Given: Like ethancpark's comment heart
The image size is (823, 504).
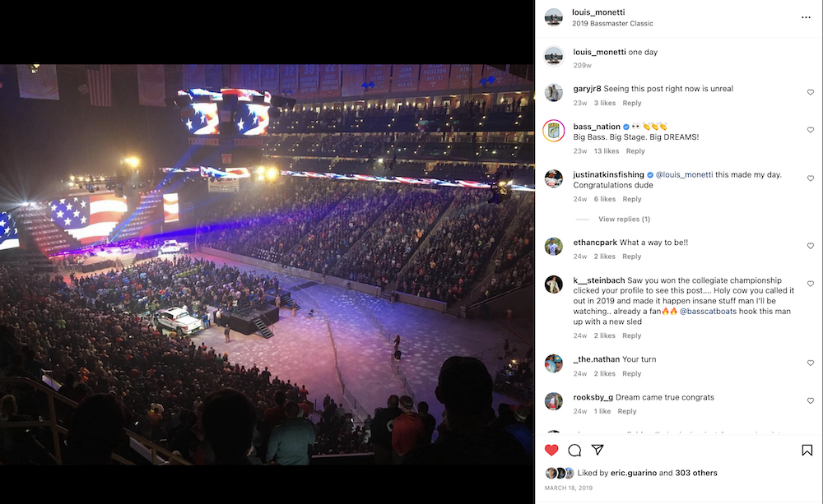Looking at the screenshot, I should click(811, 247).
